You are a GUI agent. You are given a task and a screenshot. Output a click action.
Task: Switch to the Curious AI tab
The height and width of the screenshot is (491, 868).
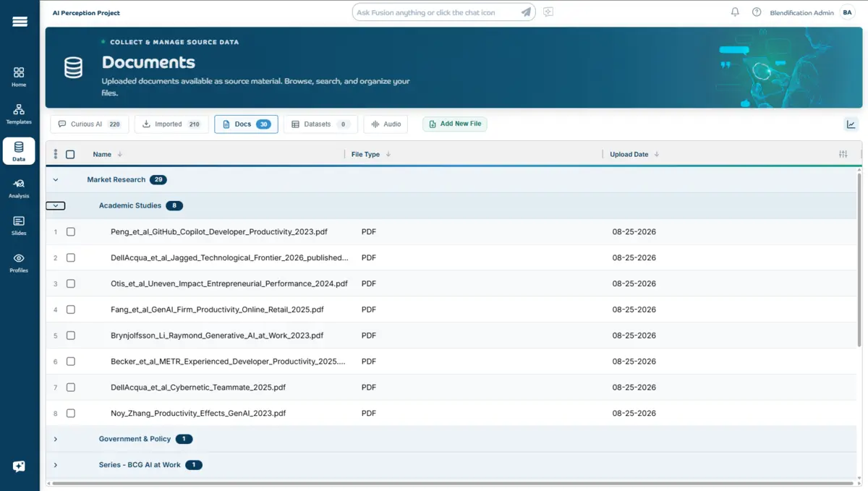(90, 124)
